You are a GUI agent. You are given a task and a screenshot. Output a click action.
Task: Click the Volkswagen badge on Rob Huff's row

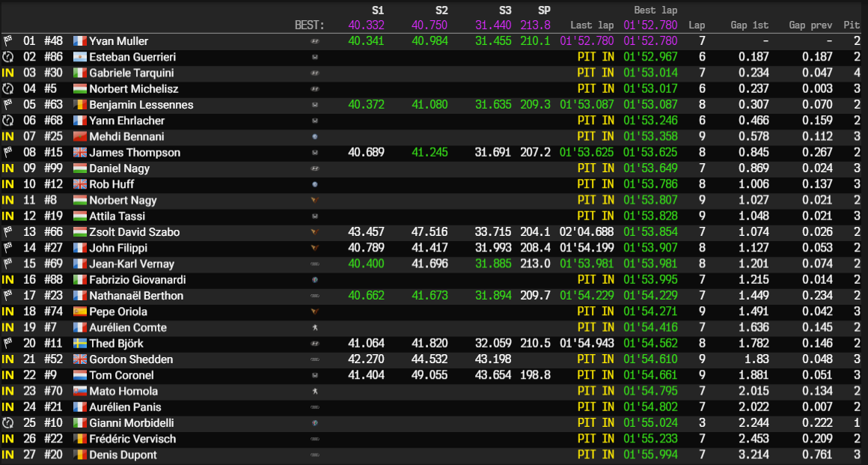314,183
